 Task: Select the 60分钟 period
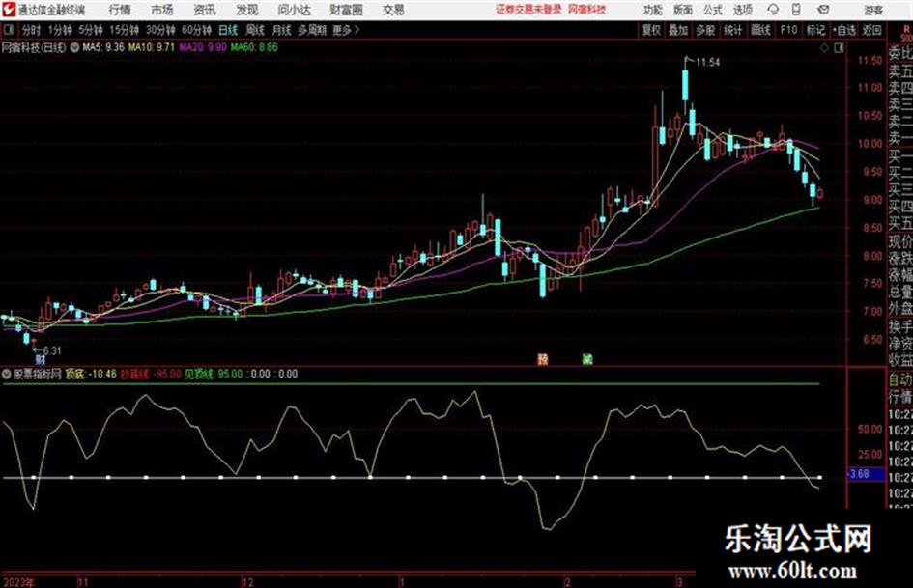(196, 30)
